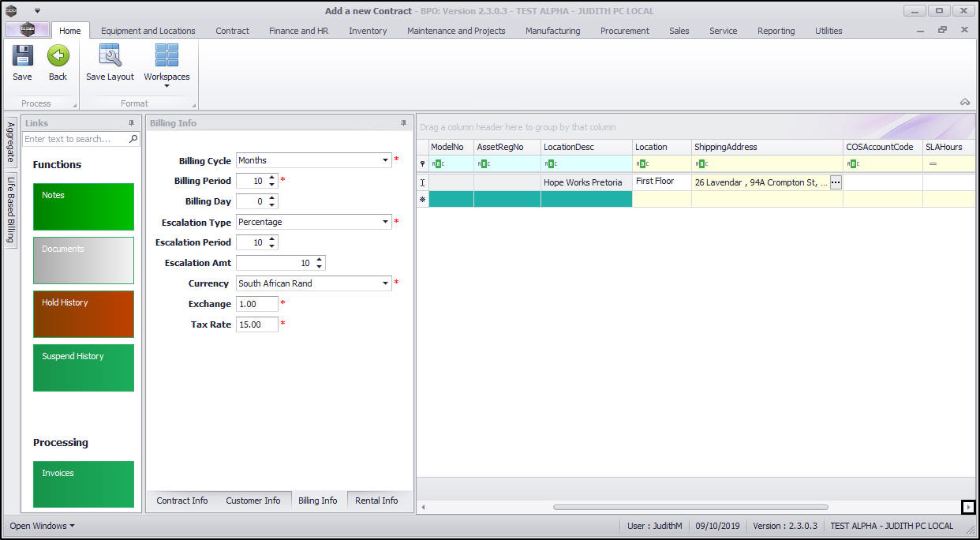This screenshot has width=980, height=540.
Task: Open the Finance and HR tab
Action: tap(298, 31)
